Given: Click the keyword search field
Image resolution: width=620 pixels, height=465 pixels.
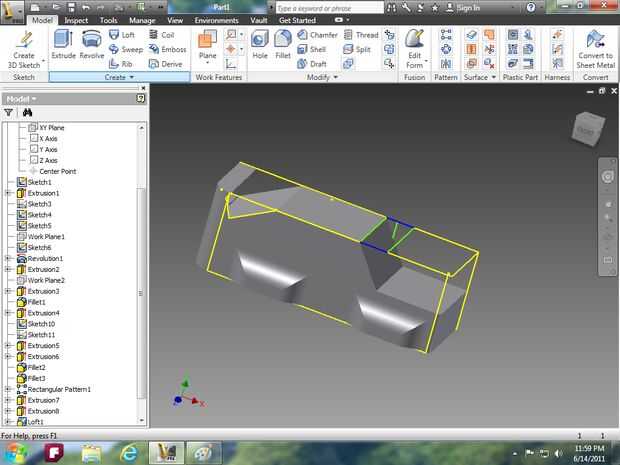Looking at the screenshot, I should pos(329,8).
